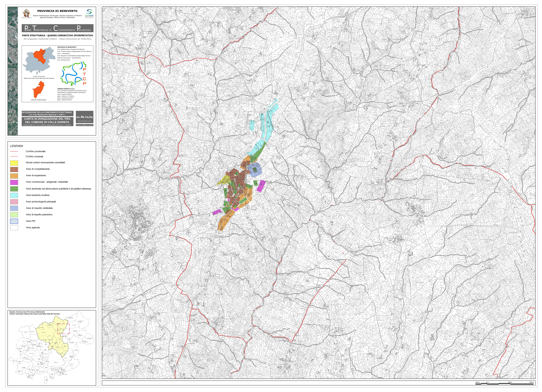
Task: Click the brown Aree di completamento swatch
Action: pyautogui.click(x=14, y=170)
